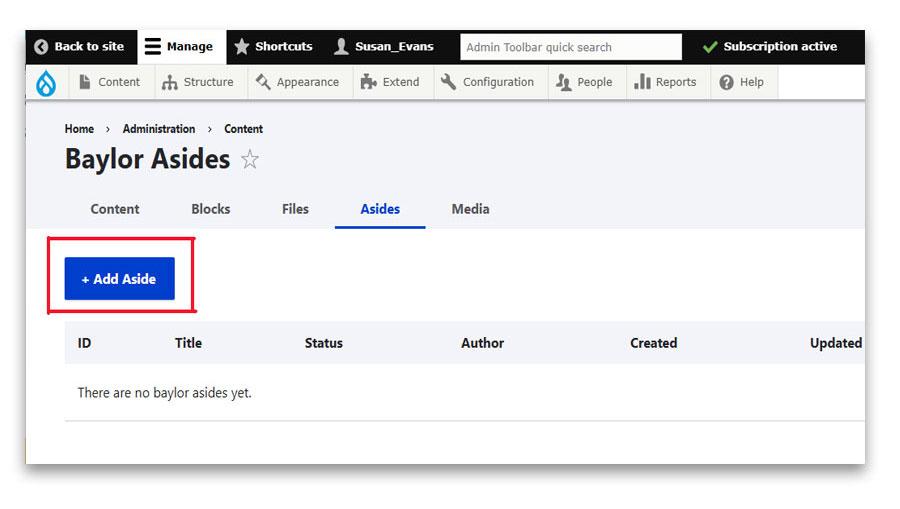Click the Drupal drop logo icon
900x509 pixels.
coord(46,83)
